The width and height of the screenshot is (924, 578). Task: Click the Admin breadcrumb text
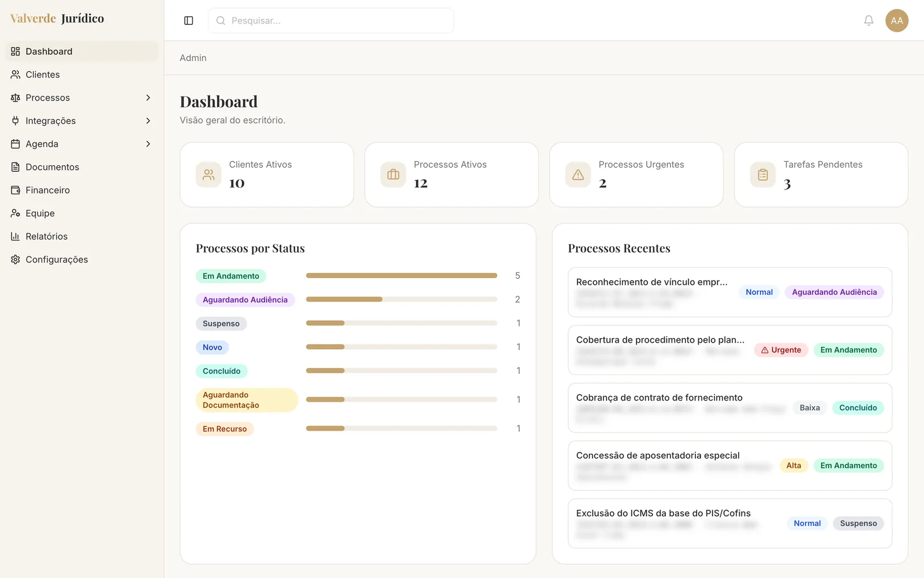click(193, 58)
